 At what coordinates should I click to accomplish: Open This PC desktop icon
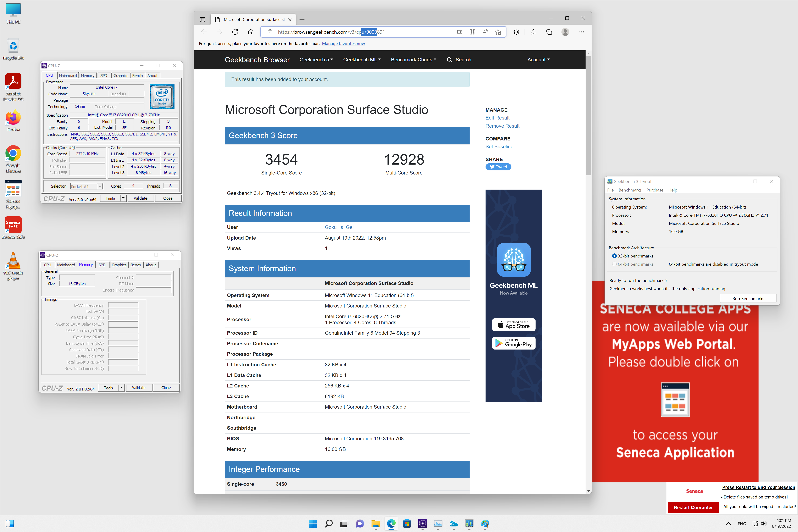point(13,14)
